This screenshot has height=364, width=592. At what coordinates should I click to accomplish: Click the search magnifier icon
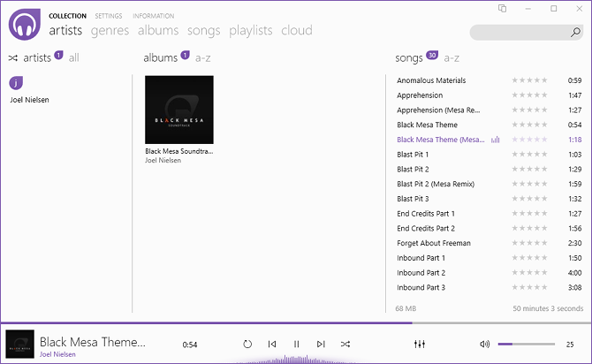tap(575, 33)
